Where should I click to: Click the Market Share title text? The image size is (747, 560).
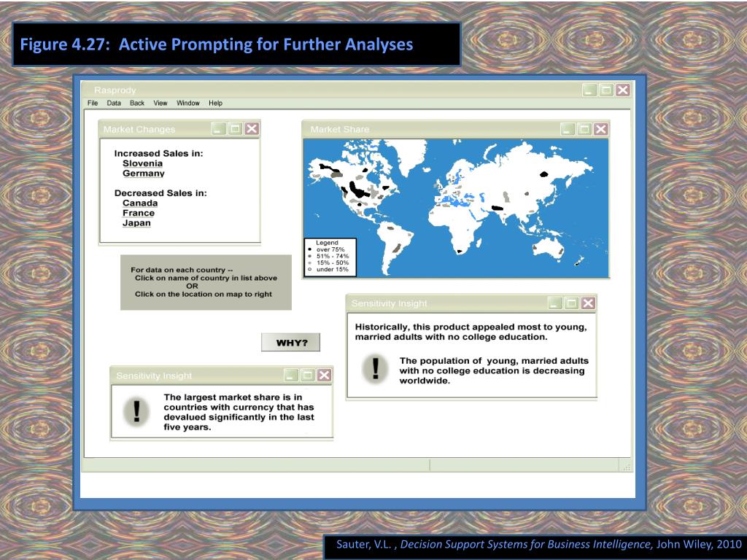click(340, 130)
